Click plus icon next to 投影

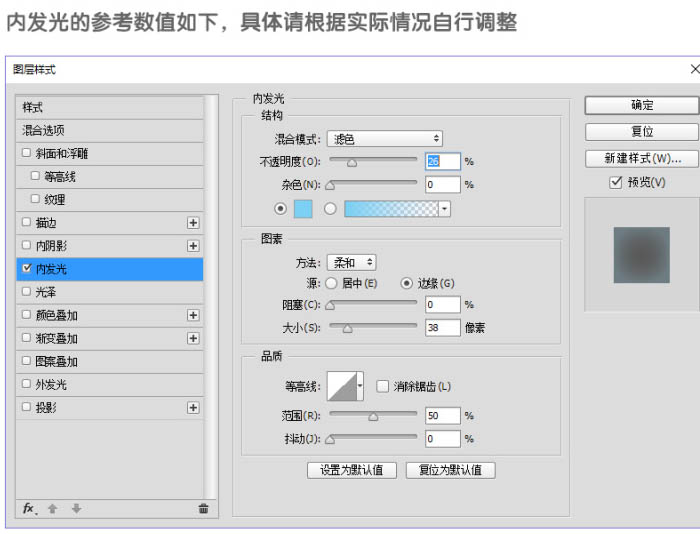tap(193, 408)
